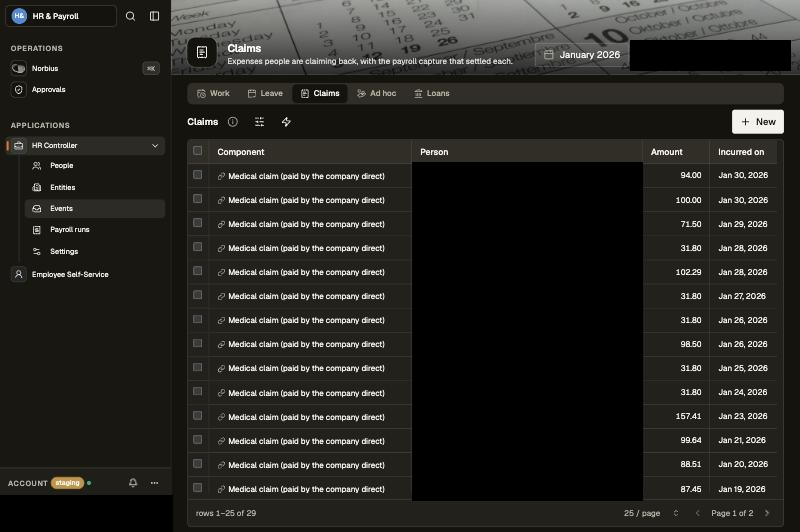Click the HR & Payroll avatar logo
This screenshot has height=532, width=800.
(19, 16)
